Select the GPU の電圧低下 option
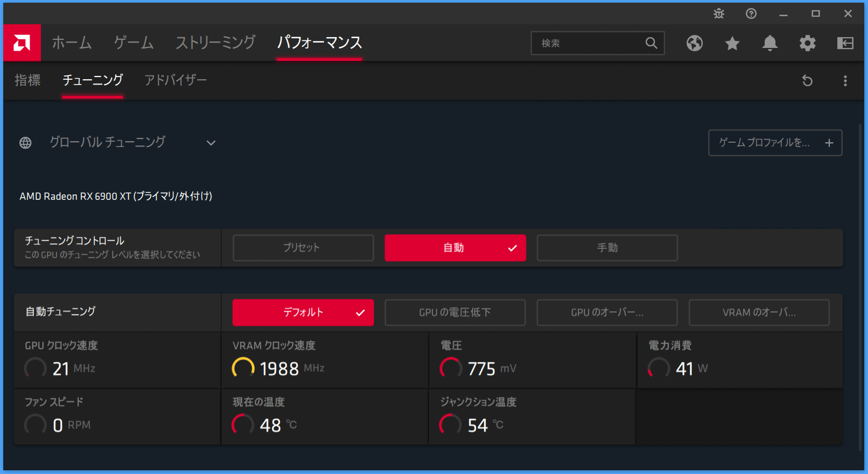This screenshot has width=868, height=474. click(x=455, y=312)
